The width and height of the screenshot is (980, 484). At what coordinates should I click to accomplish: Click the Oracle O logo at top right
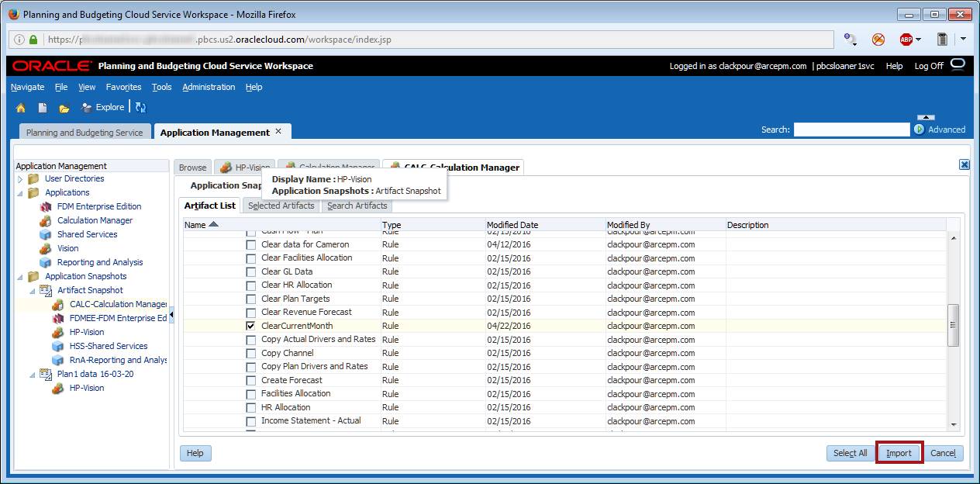pyautogui.click(x=958, y=64)
